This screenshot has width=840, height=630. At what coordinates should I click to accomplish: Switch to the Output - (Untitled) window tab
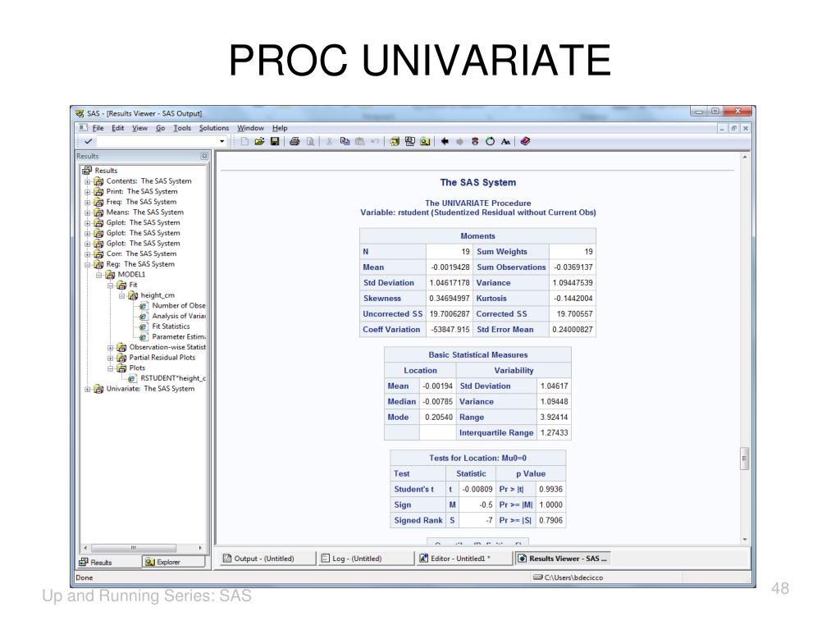(267, 558)
